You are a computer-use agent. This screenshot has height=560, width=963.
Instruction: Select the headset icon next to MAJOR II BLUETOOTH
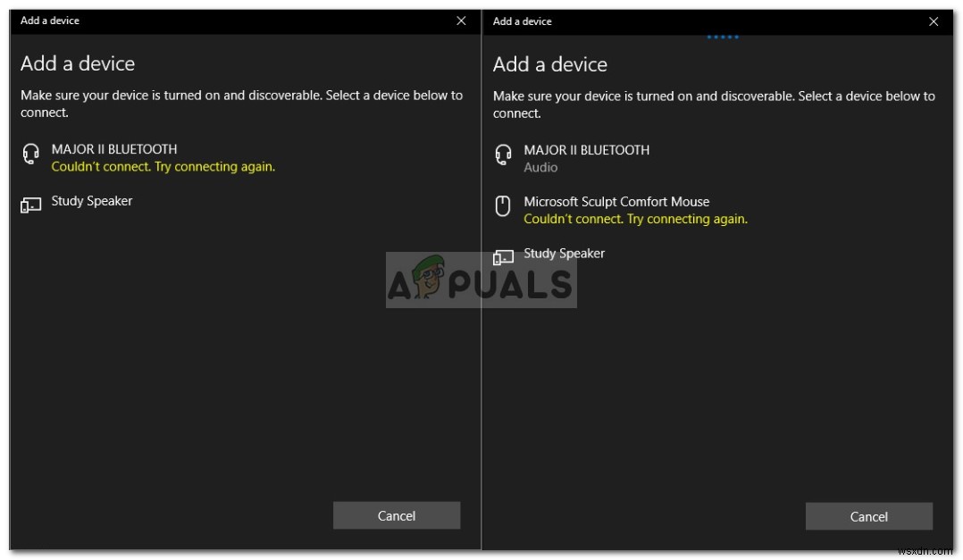(x=29, y=153)
